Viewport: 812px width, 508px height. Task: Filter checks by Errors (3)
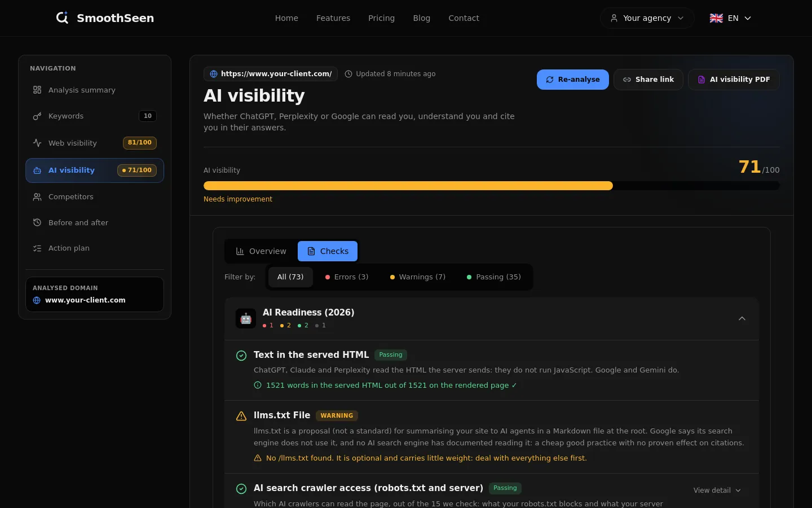tap(347, 277)
